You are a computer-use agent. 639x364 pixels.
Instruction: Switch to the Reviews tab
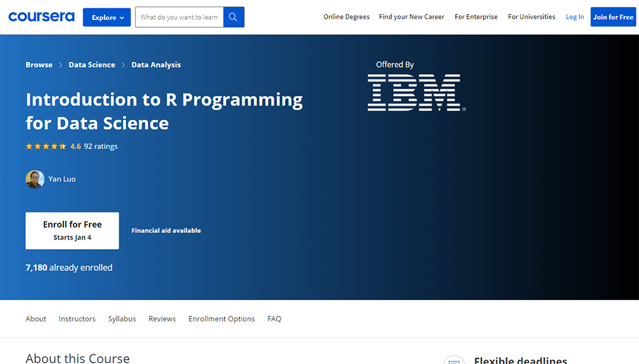(162, 319)
